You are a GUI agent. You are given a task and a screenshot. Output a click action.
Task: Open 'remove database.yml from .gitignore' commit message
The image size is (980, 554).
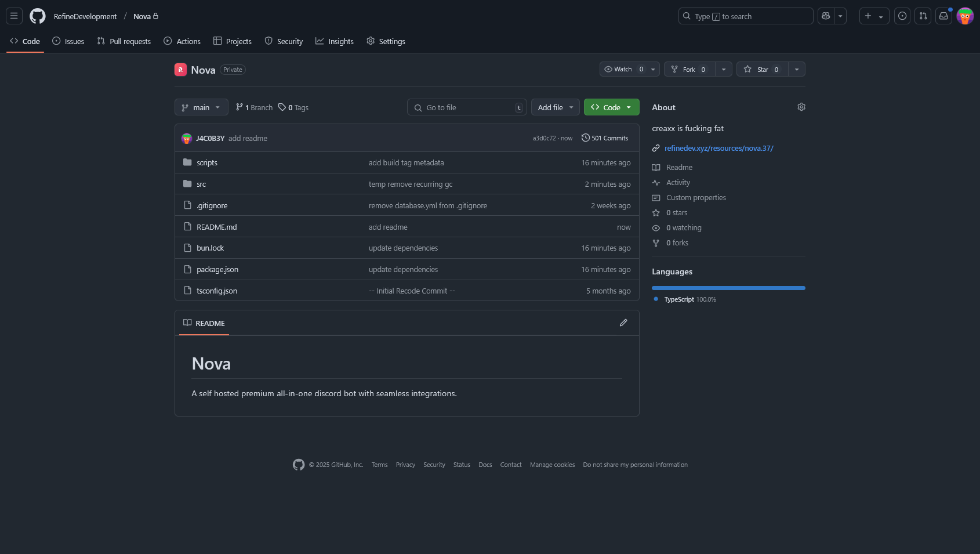[428, 205]
